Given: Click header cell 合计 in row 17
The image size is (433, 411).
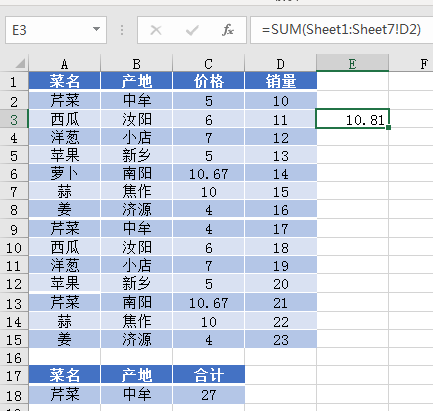Looking at the screenshot, I should click(x=208, y=375).
